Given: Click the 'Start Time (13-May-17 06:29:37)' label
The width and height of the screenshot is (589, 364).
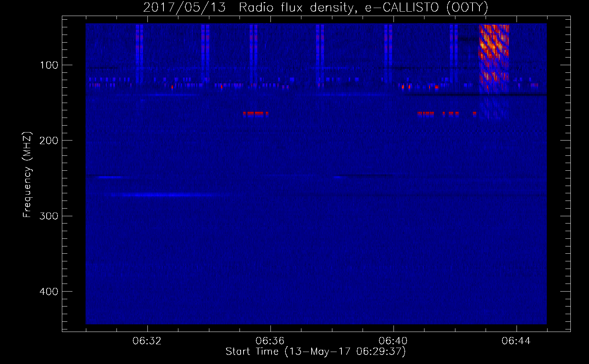Looking at the screenshot, I should tap(316, 352).
